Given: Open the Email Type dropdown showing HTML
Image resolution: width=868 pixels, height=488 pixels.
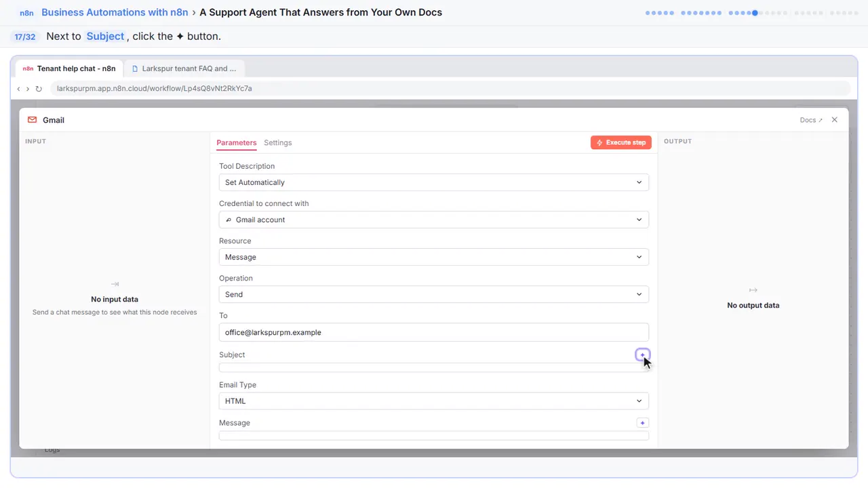Looking at the screenshot, I should click(x=434, y=401).
